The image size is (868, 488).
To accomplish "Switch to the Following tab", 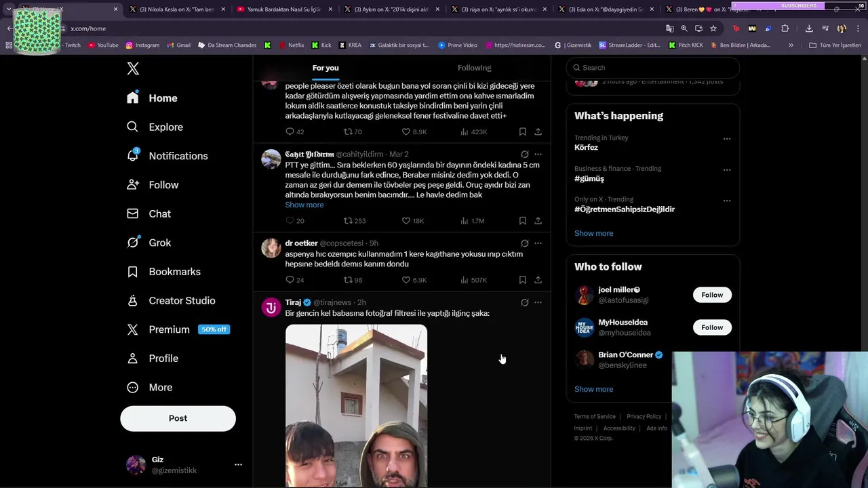I will [474, 68].
